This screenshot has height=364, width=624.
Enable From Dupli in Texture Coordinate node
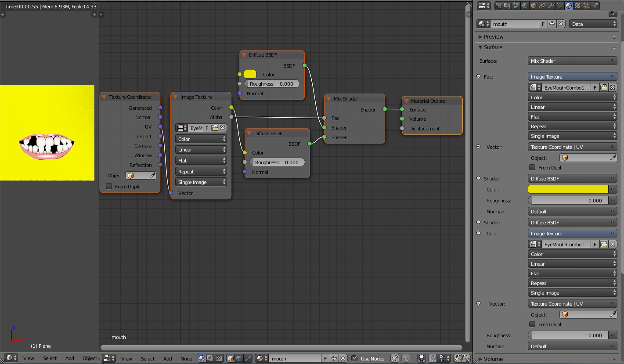coord(109,186)
